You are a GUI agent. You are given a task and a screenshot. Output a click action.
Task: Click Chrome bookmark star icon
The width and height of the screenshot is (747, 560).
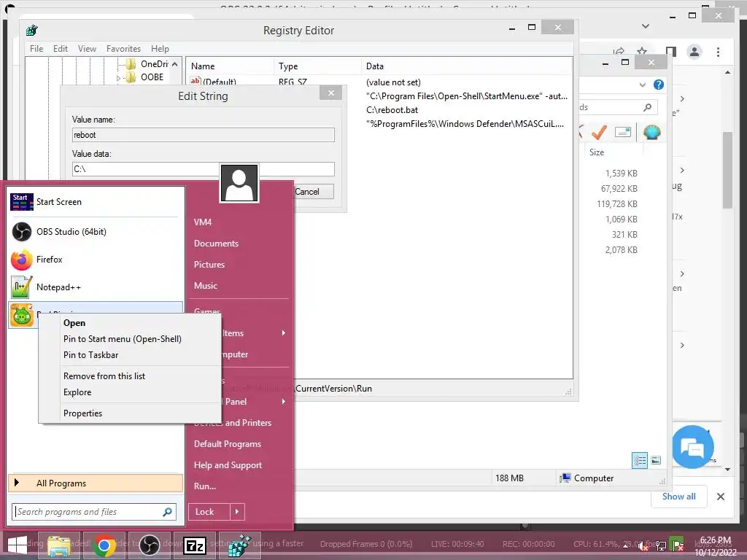coord(642,52)
